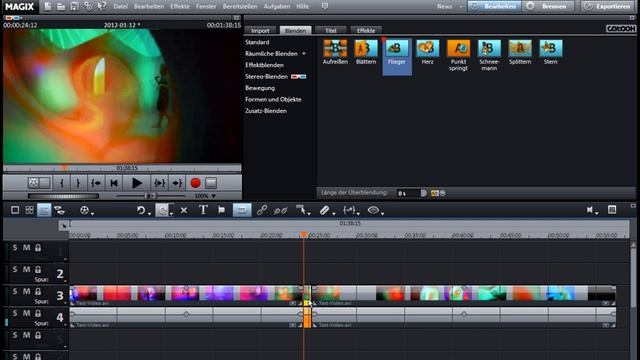Open the Bereitstellen menu
This screenshot has width=640, height=360.
(240, 7)
